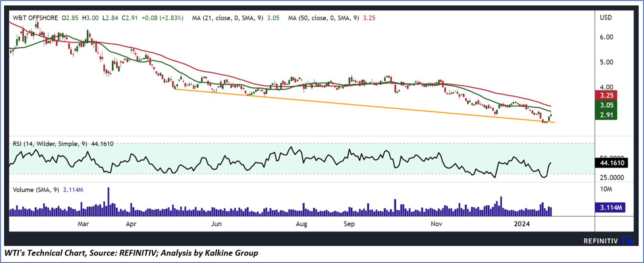Click the Apr label on time axis
Viewport: 644px width, 263px height.
pyautogui.click(x=131, y=224)
